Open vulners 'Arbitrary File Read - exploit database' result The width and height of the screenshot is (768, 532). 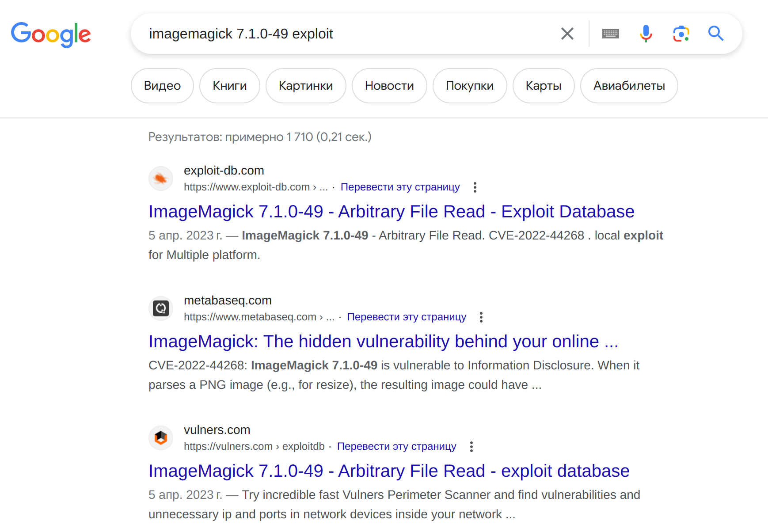click(389, 471)
